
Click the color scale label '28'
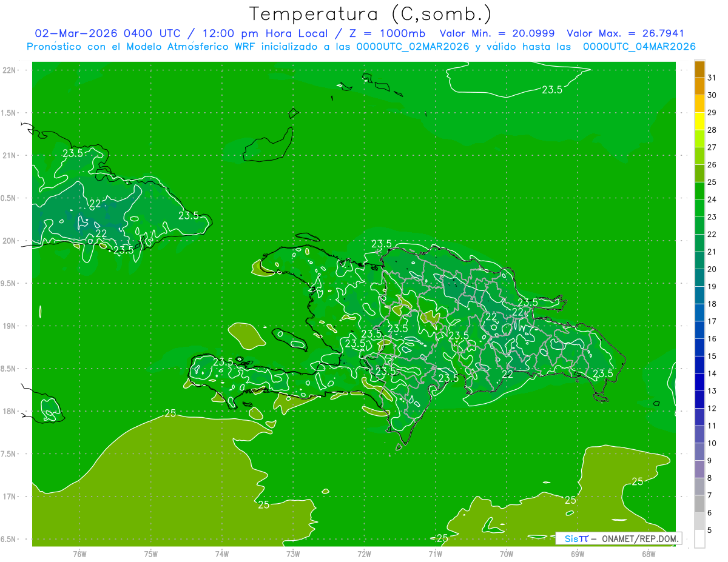click(x=712, y=130)
